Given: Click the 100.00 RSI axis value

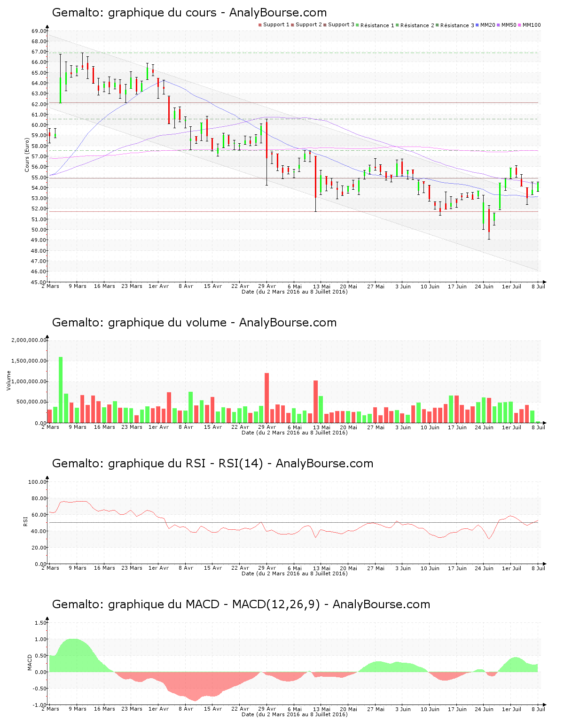Looking at the screenshot, I should (37, 482).
